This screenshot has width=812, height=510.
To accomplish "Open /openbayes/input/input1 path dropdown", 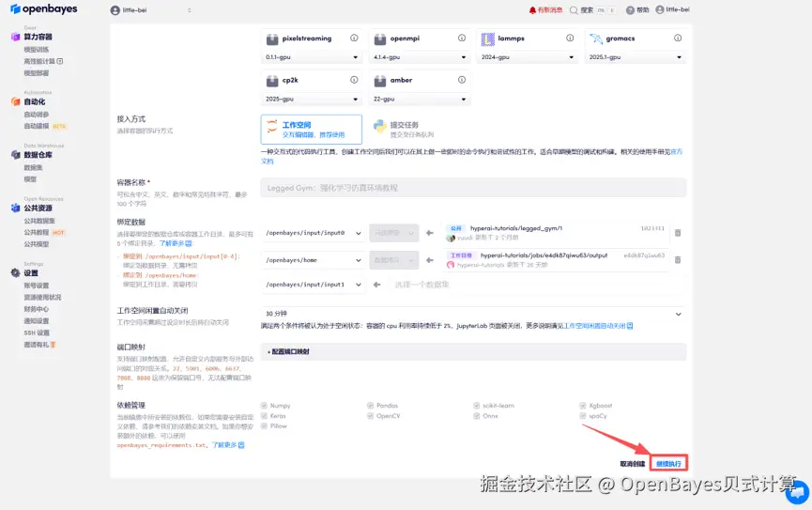I will 313,285.
